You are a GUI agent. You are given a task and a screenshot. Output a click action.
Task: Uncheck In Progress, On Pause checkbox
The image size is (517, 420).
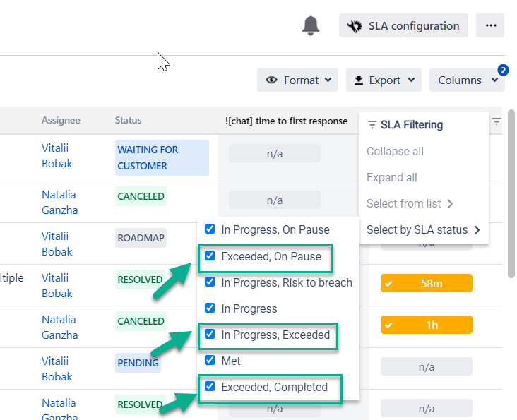coord(210,229)
